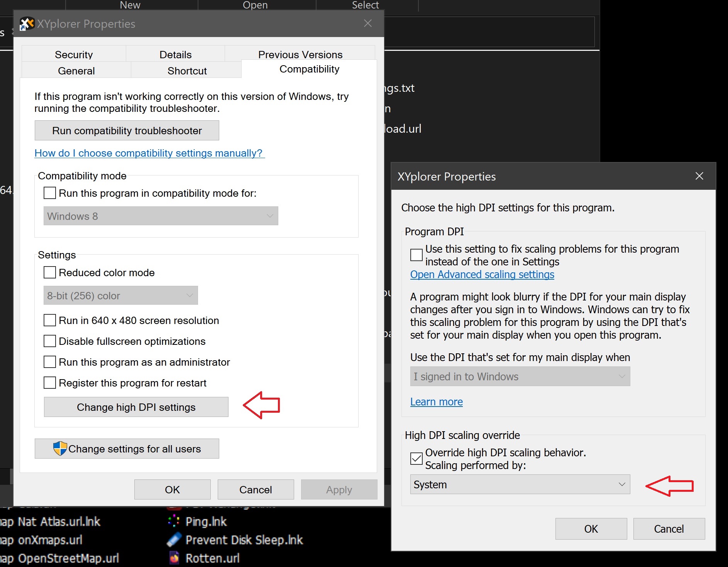The image size is (728, 567).
Task: Check Run in 640 x 480 screen resolution
Action: [x=50, y=320]
